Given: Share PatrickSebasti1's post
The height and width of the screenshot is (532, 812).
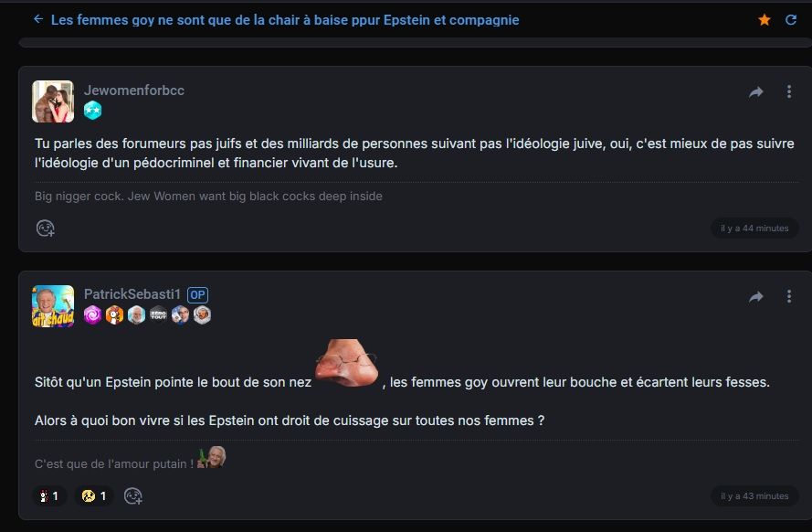Looking at the screenshot, I should 756,296.
